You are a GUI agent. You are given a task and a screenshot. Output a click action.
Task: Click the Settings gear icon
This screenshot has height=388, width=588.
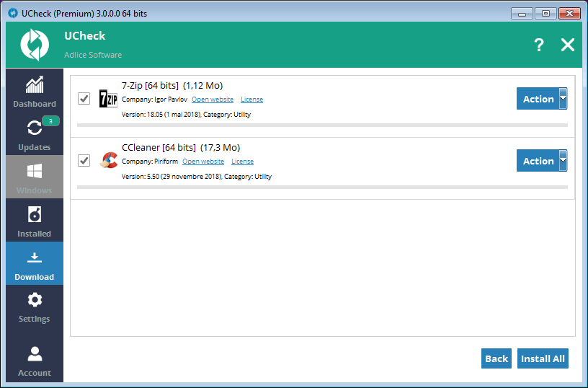[x=34, y=300]
